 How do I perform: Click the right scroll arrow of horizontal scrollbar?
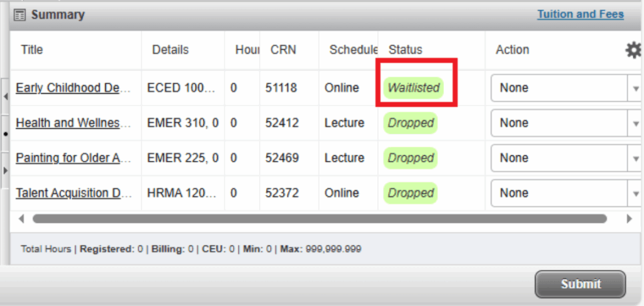pyautogui.click(x=629, y=219)
